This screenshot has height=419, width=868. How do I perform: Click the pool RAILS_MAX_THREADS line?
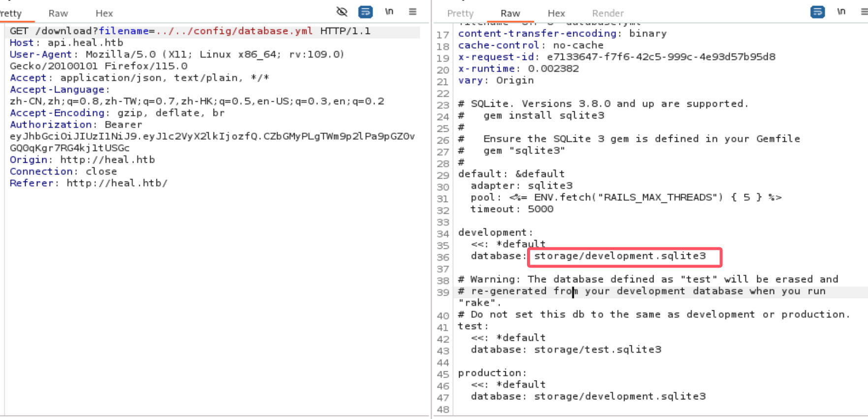click(x=626, y=197)
